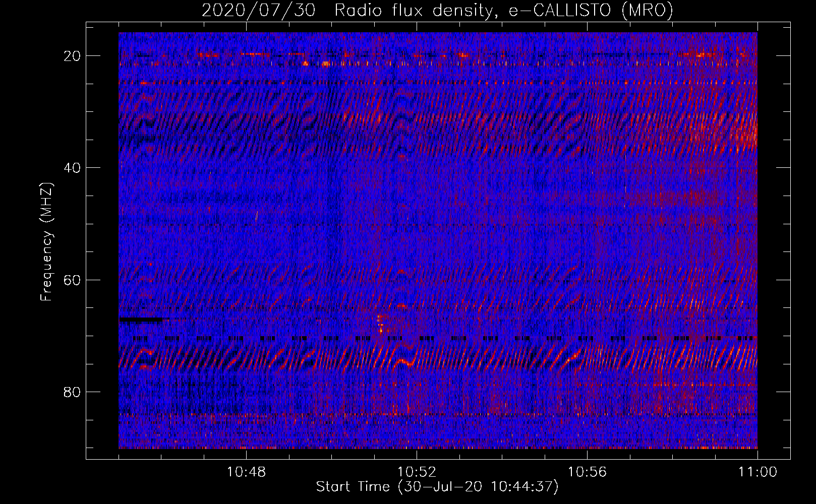The width and height of the screenshot is (816, 504).
Task: Click the 10:48 time tick label
Action: point(246,472)
